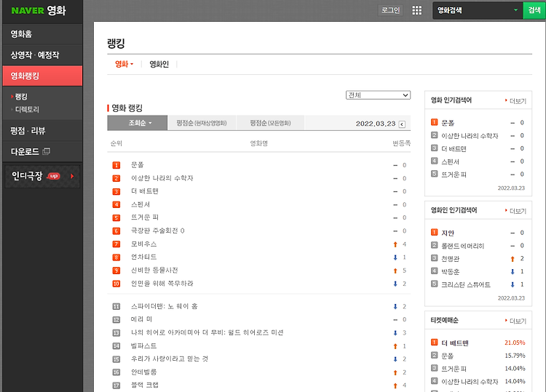Click the 2022.03.23 ranking date
Image resolution: width=546 pixels, height=392 pixels.
pos(376,124)
